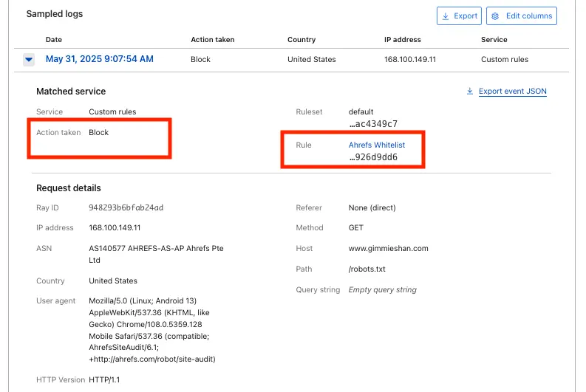Click the download icon beside Export event JSON
This screenshot has width=586, height=392.
470,91
